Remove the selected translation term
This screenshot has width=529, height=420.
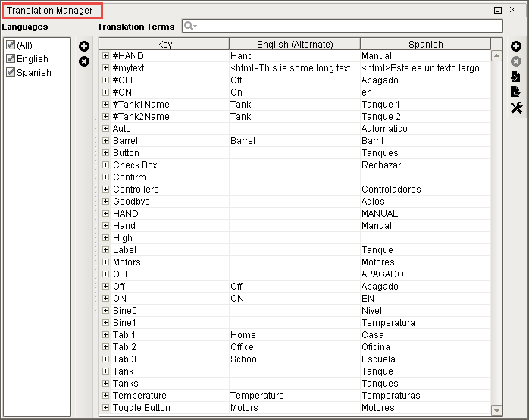pos(516,61)
